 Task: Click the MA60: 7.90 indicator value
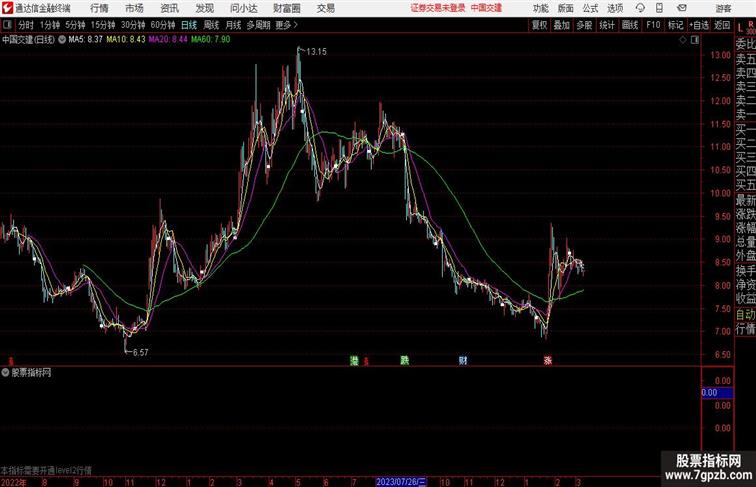coord(211,40)
